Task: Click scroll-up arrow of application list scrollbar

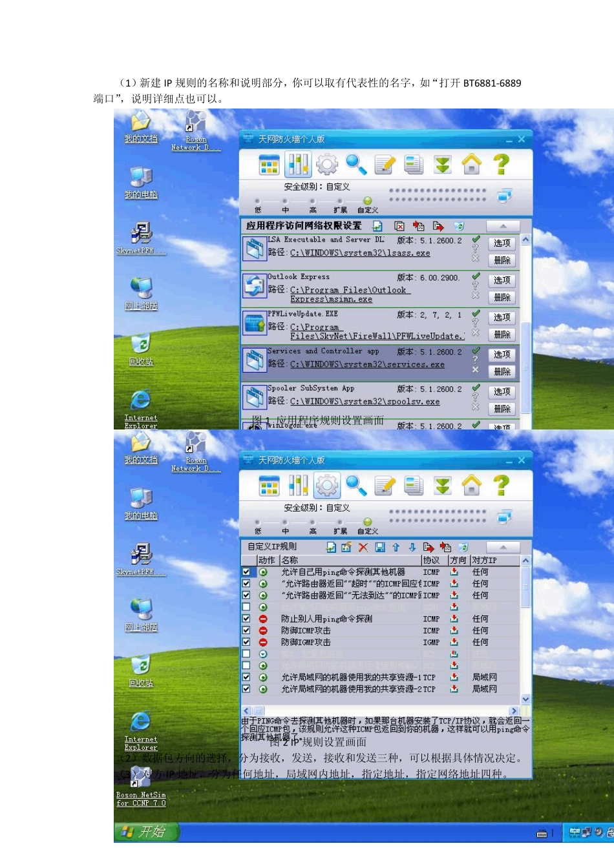Action: pos(526,240)
